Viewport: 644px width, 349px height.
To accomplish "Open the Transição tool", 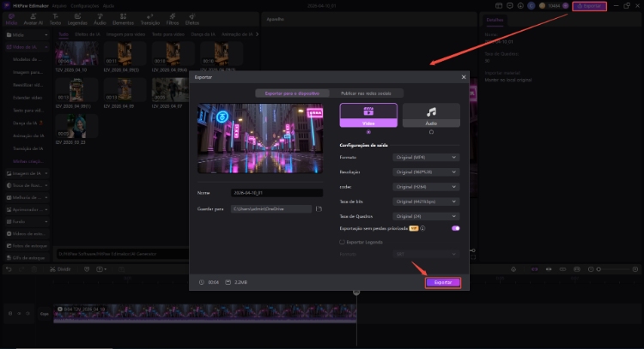I will point(150,19).
